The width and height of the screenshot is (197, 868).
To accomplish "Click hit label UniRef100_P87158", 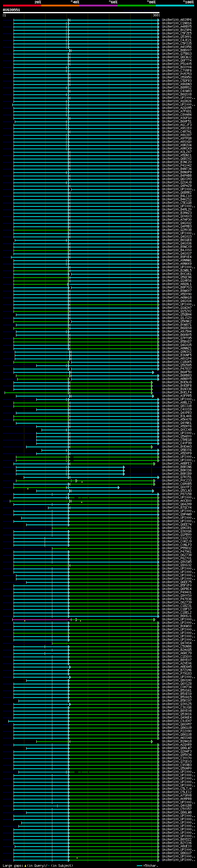I will pyautogui.click(x=177, y=494).
